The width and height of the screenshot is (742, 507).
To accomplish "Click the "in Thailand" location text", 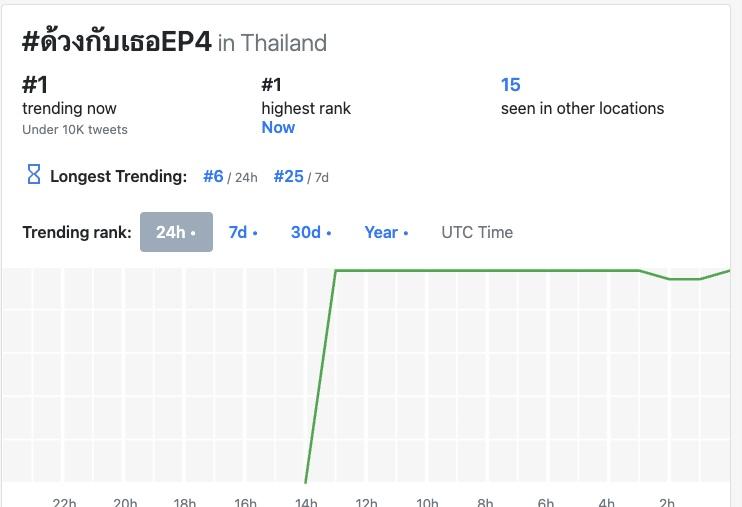I will [272, 43].
